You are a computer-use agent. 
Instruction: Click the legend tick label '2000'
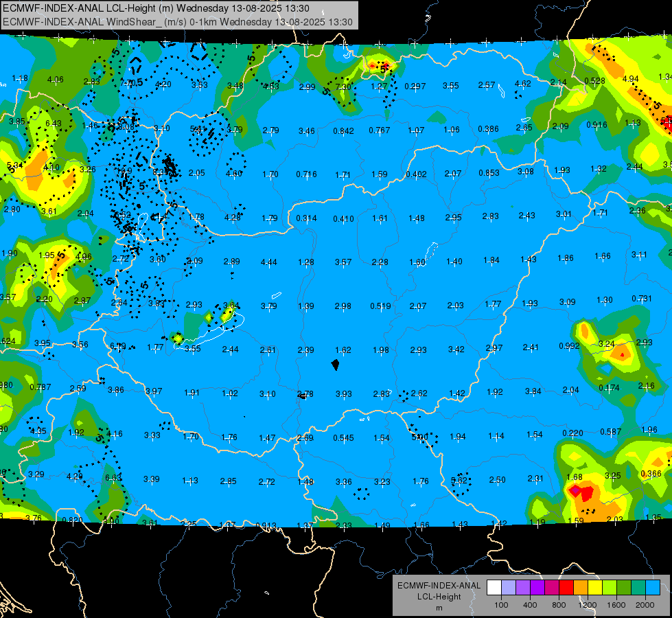645,605
